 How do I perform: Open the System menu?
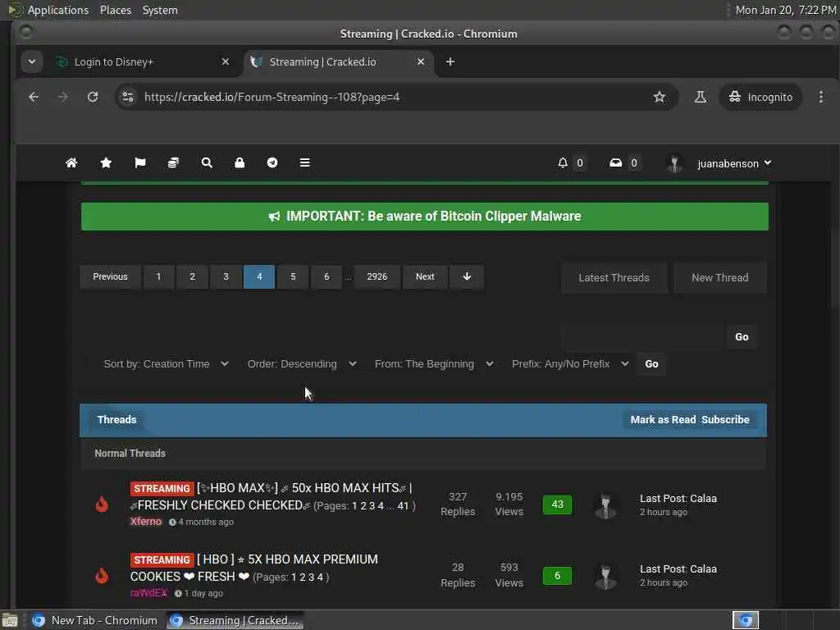pyautogui.click(x=160, y=10)
